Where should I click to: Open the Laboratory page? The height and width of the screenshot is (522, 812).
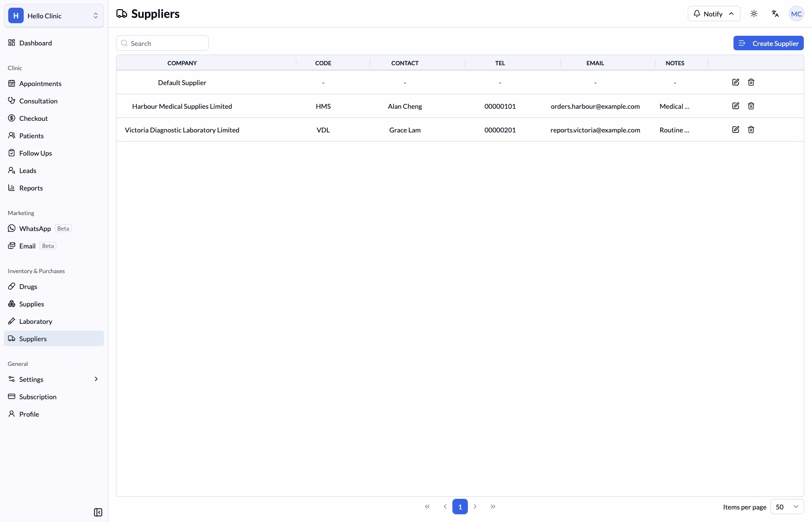click(x=54, y=321)
